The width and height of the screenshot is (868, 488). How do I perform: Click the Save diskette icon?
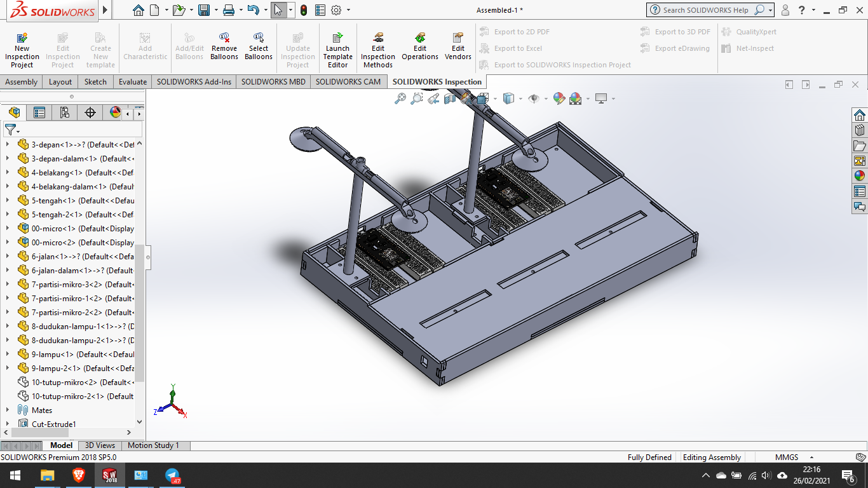pos(204,10)
